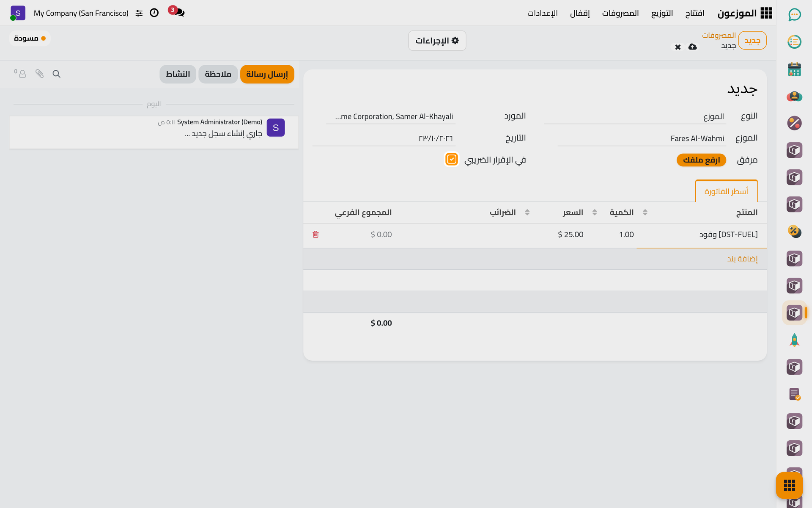This screenshot has height=508, width=812.
Task: Click the جديد new record button
Action: (752, 41)
